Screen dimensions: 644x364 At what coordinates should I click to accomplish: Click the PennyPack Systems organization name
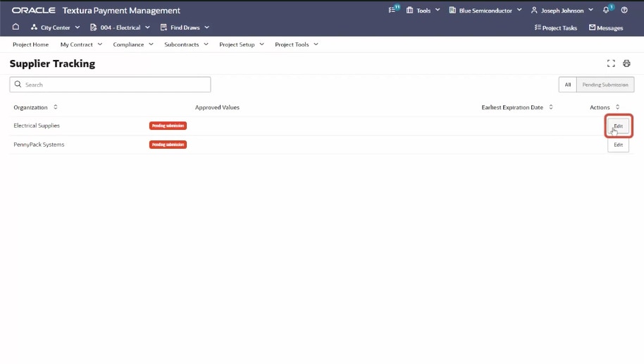(x=39, y=145)
